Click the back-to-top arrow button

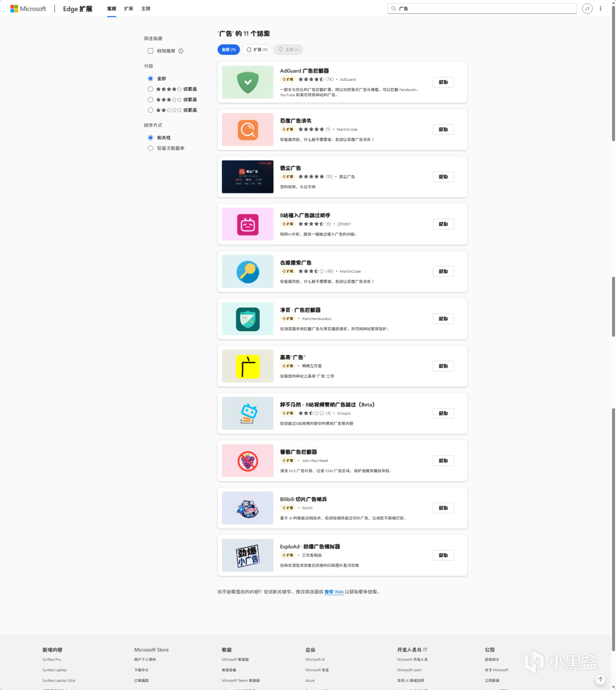[x=601, y=679]
